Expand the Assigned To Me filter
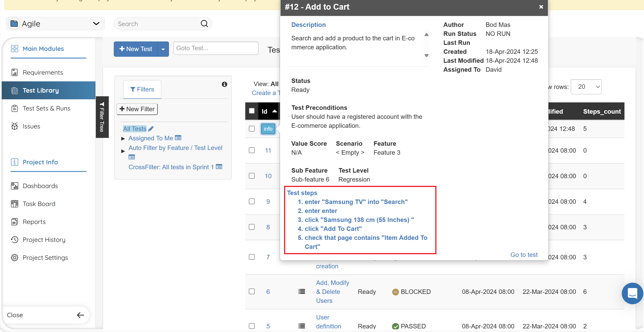Screen dimensions: 644x332 [123, 139]
